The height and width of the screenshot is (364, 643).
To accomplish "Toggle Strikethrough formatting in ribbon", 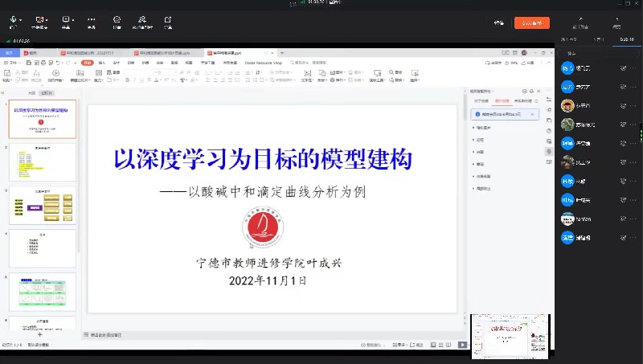I will 149,80.
